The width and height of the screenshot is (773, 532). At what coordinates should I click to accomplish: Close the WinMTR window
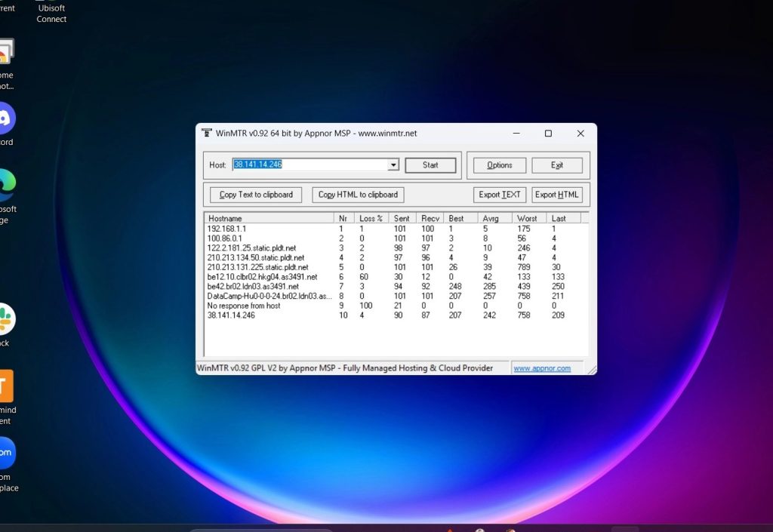581,134
